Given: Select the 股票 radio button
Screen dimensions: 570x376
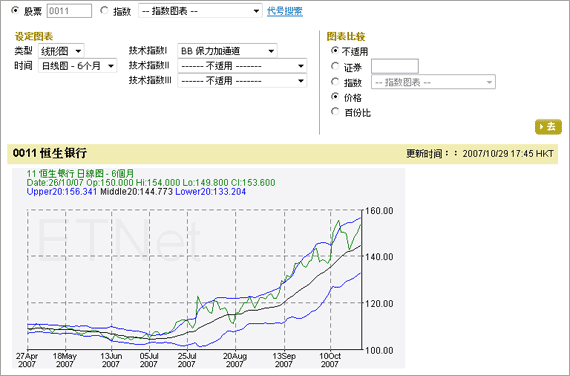Looking at the screenshot, I should click(15, 11).
